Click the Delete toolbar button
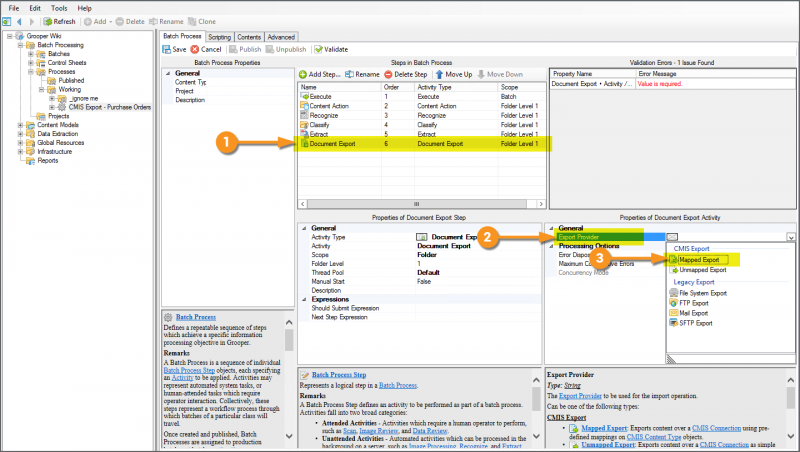This screenshot has height=452, width=800. [x=130, y=21]
